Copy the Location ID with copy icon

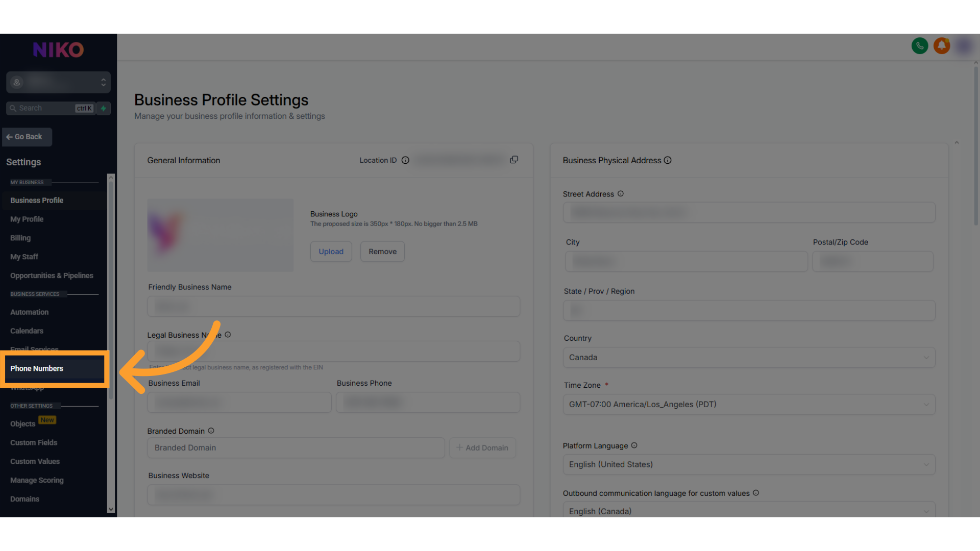click(x=514, y=160)
